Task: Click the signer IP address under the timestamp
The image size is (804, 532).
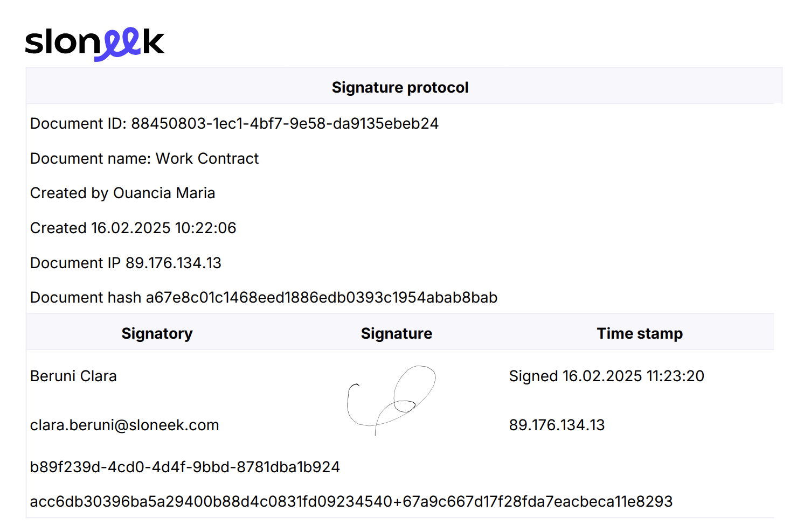Action: click(557, 425)
